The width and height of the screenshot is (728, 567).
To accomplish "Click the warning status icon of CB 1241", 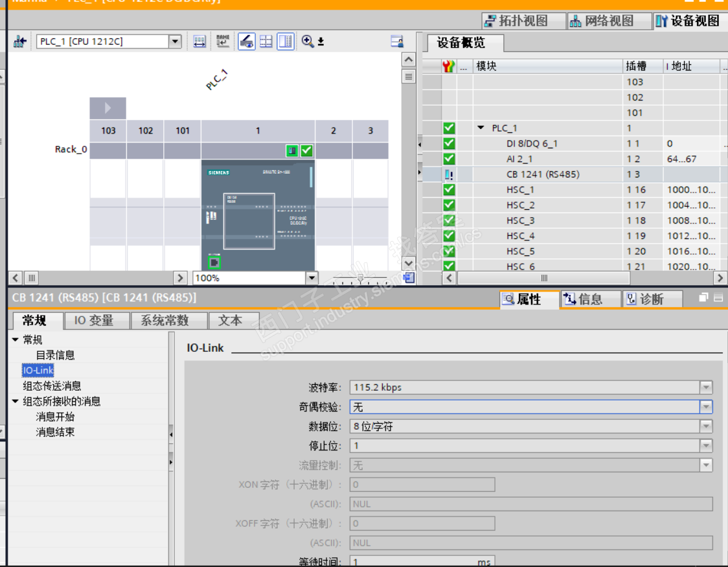I will tap(448, 174).
